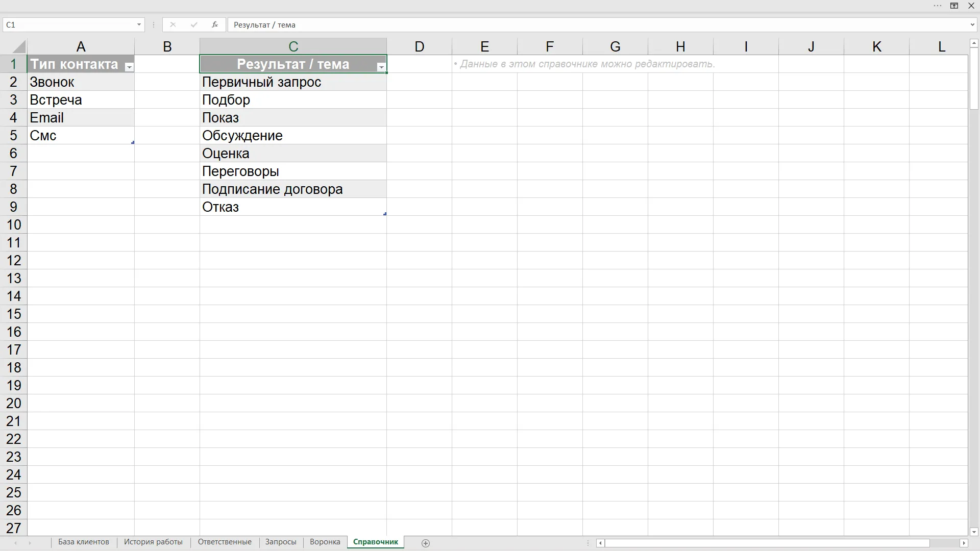
Task: Open ribbon display options icon
Action: click(954, 6)
